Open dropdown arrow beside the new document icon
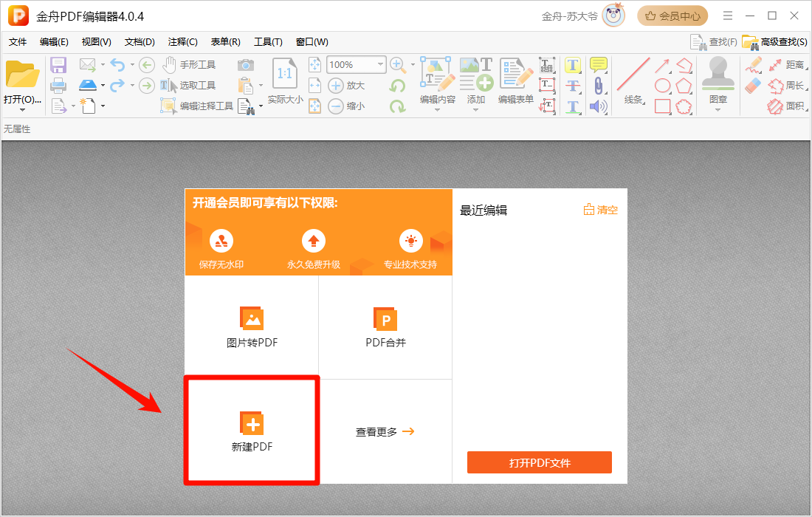Viewport: 812px width, 517px height. point(103,106)
